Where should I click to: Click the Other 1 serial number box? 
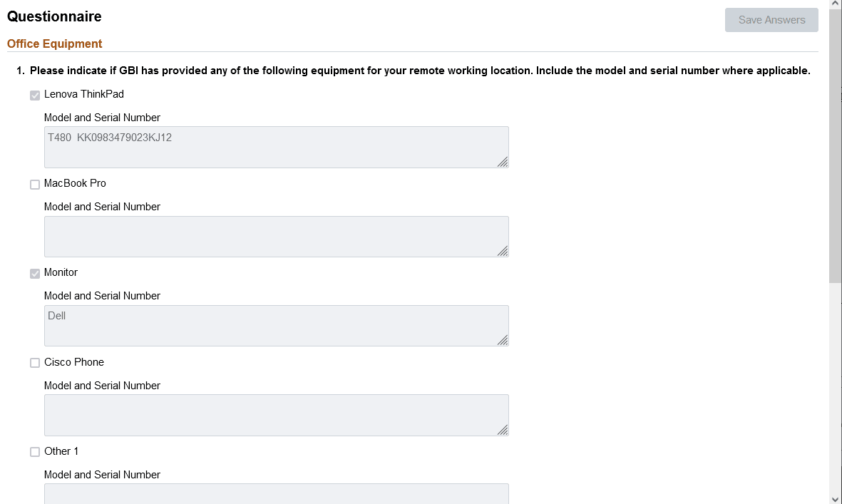[x=277, y=494]
